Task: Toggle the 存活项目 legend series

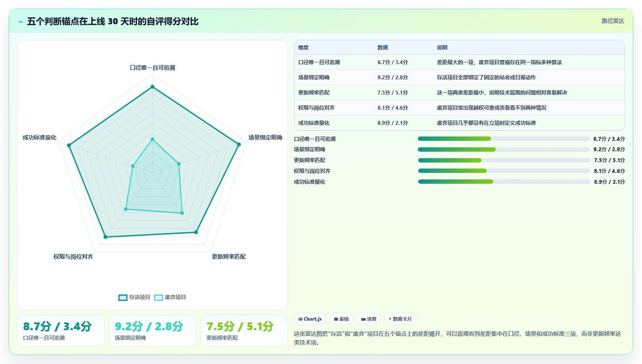Action: [x=134, y=297]
